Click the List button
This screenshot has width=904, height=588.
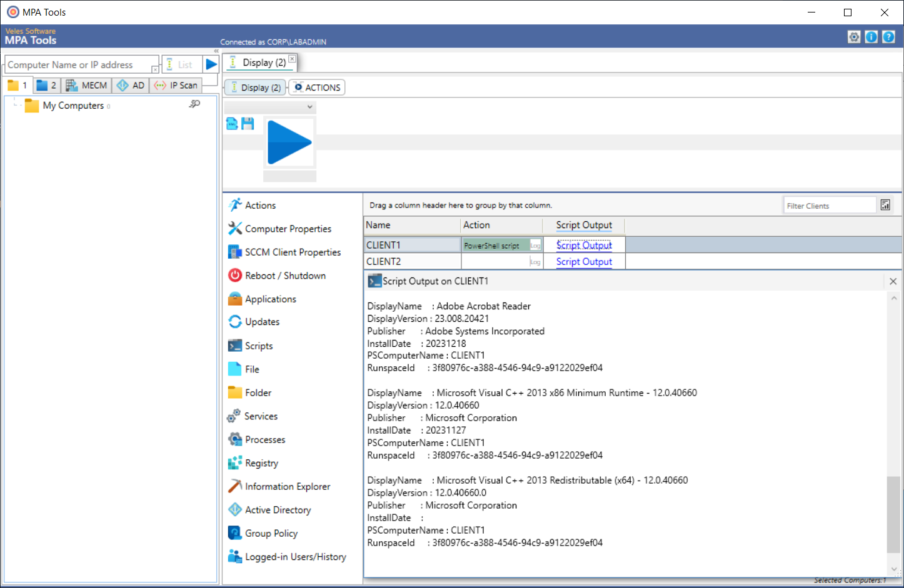182,64
